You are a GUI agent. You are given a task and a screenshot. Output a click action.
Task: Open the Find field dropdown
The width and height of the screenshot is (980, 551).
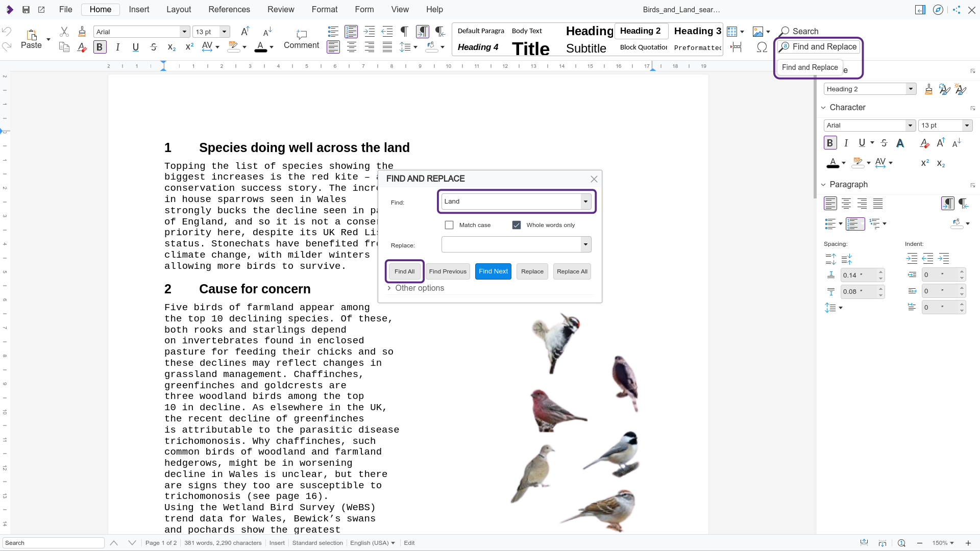pyautogui.click(x=585, y=202)
